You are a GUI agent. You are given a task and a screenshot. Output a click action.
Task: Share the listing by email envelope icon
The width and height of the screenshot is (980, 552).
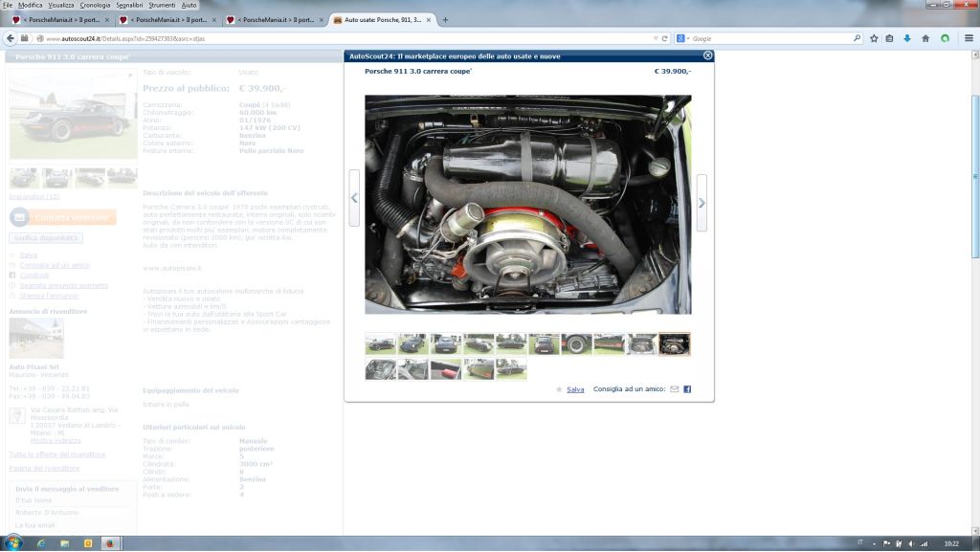tap(675, 389)
